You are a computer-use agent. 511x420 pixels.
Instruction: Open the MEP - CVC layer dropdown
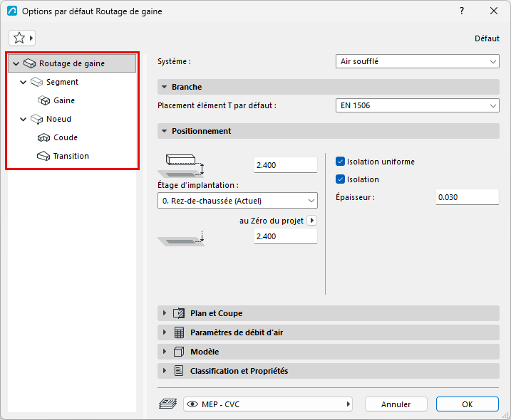(x=268, y=404)
